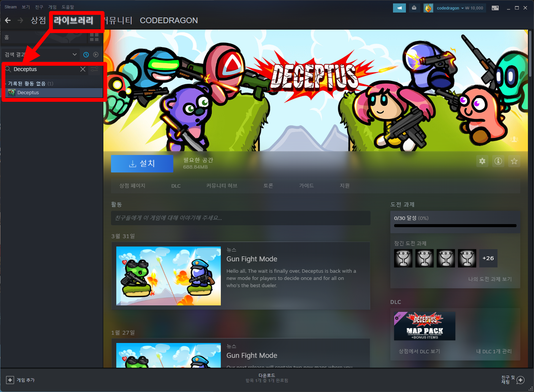Click the 3월 31일 Gun Fight Mode title
534x392 pixels.
click(252, 259)
